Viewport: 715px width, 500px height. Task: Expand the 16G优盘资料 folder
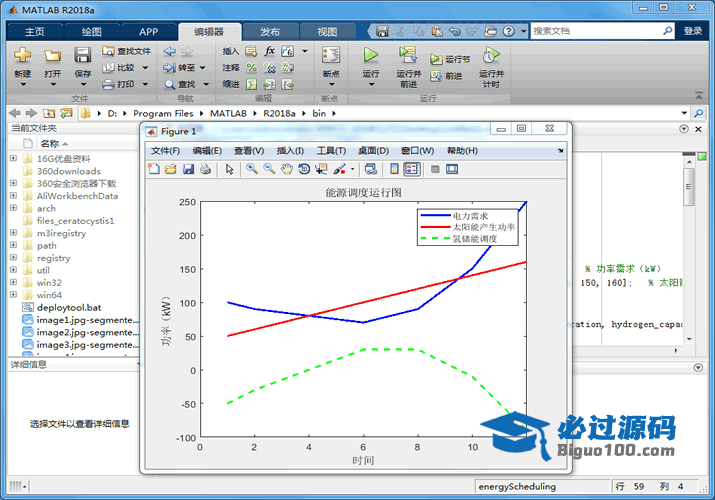pos(13,158)
